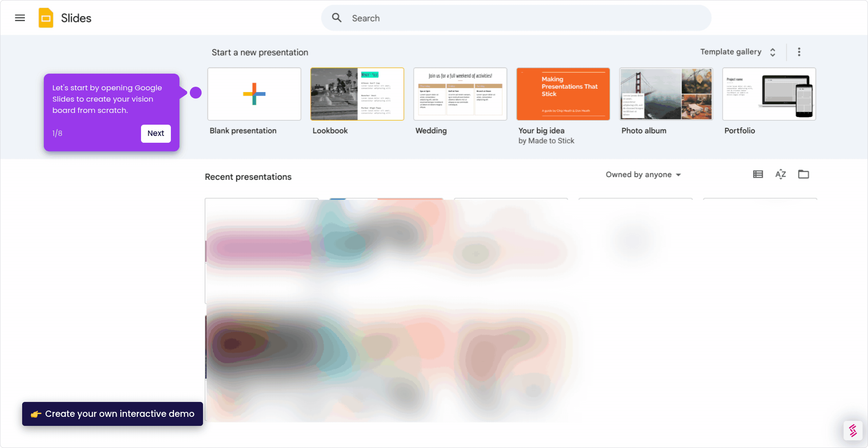Screen dimensions: 868x448
Task: Click the search magnifier icon
Action: tap(337, 18)
